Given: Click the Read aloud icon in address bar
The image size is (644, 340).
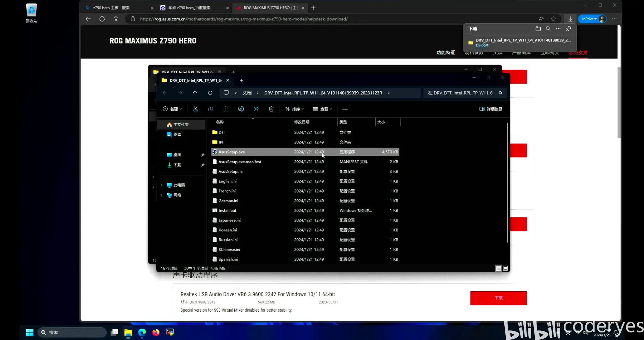Looking at the screenshot, I should pyautogui.click(x=541, y=19).
